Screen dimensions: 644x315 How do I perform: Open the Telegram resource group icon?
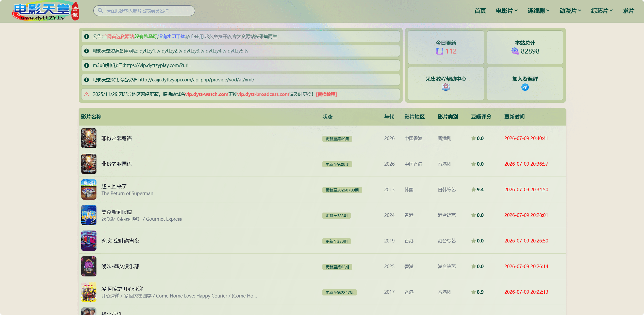tap(525, 87)
